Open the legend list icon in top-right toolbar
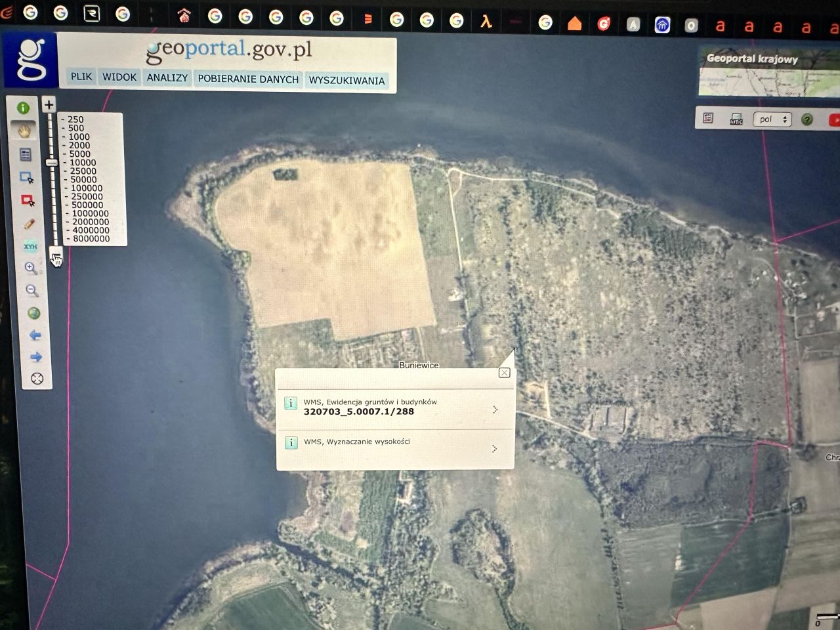The image size is (840, 630). pyautogui.click(x=708, y=118)
